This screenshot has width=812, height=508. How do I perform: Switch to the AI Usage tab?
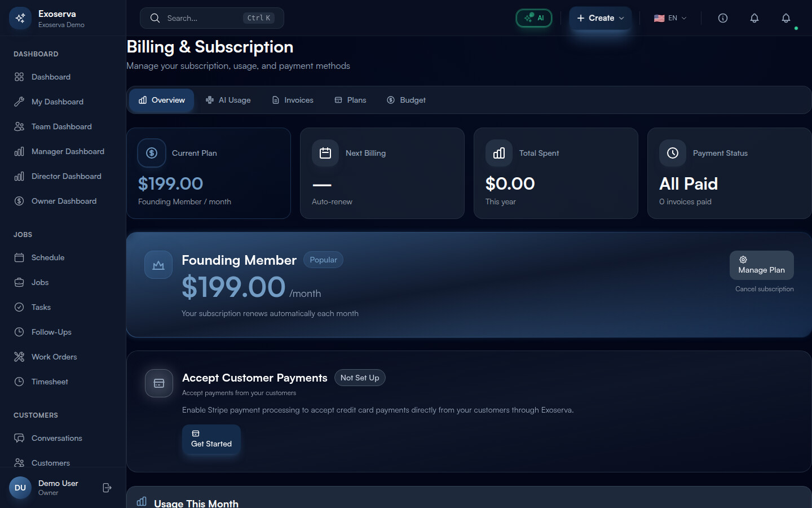coord(228,100)
